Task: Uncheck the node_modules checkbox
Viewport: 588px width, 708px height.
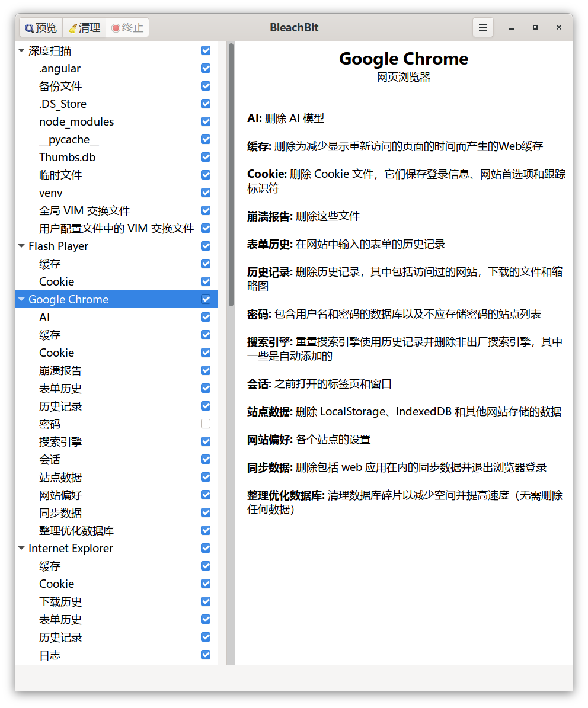Action: pyautogui.click(x=206, y=121)
